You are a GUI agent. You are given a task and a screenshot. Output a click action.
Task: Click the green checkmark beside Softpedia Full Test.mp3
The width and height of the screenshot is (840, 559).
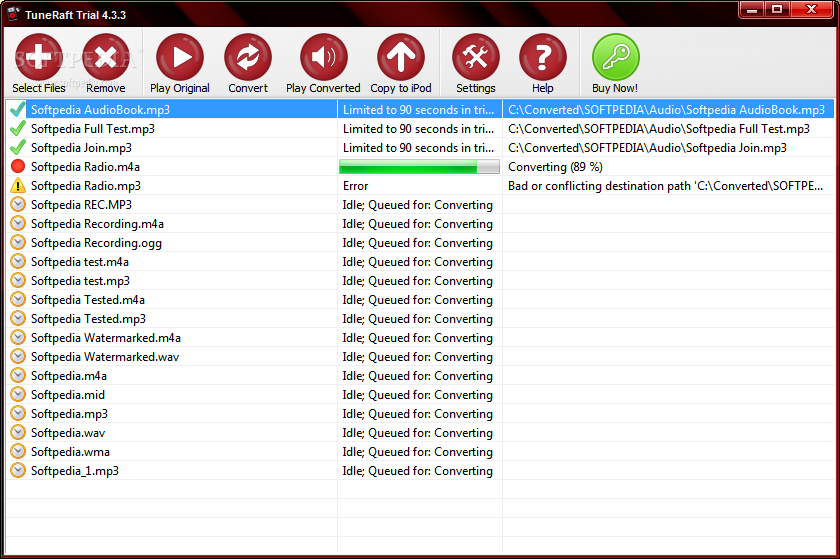18,129
